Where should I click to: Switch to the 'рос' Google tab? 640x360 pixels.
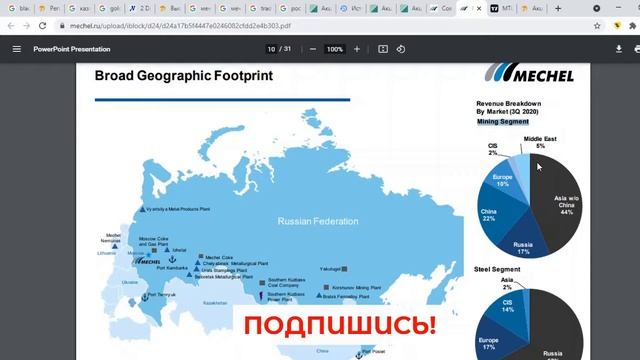(290, 8)
